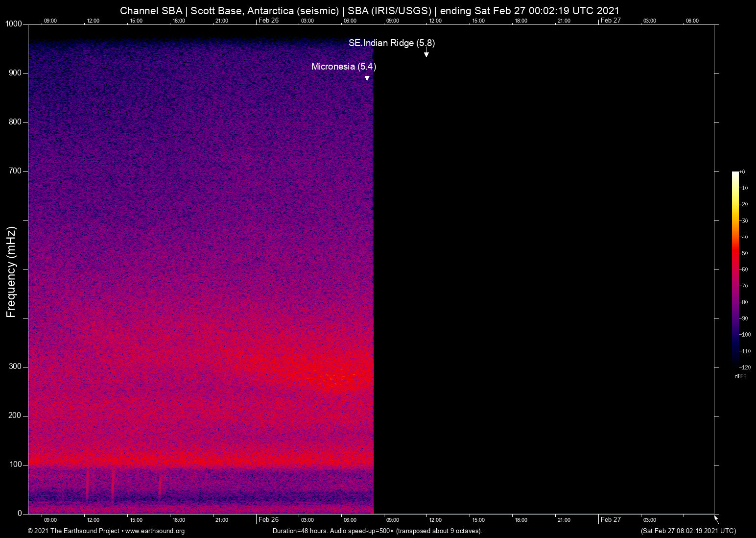Click the first vertical spike below 100 mHz

point(88,484)
